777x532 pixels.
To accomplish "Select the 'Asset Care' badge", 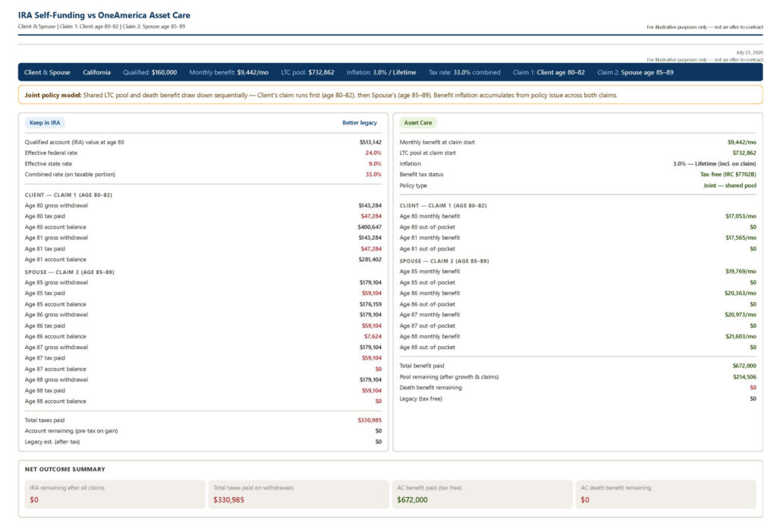I will coord(418,122).
